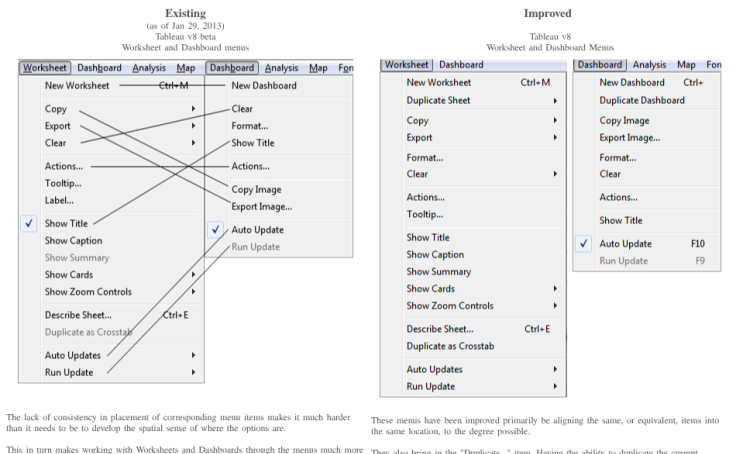Expand Show Zoom Controls in existing menu

click(x=193, y=292)
